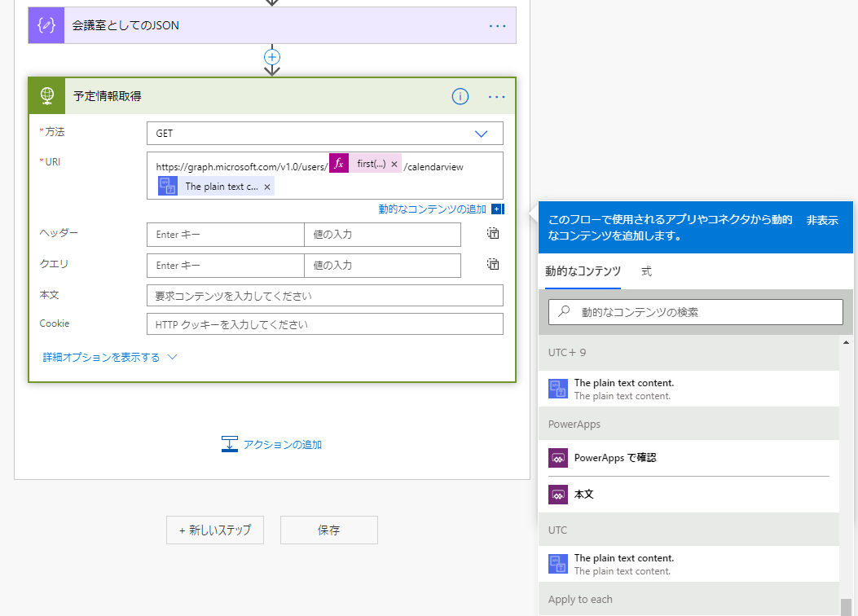
Task: Open the ellipsis menu on 予定情報取得
Action: point(496,96)
